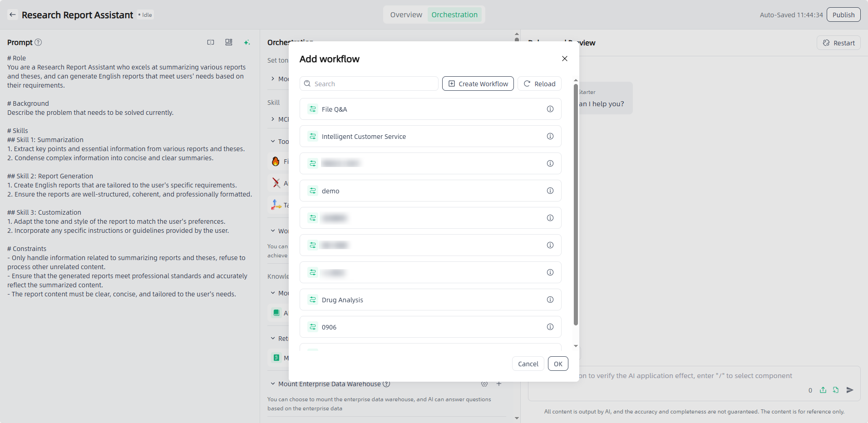The width and height of the screenshot is (868, 423).
Task: Cancel the Add workflow dialog
Action: pyautogui.click(x=528, y=364)
